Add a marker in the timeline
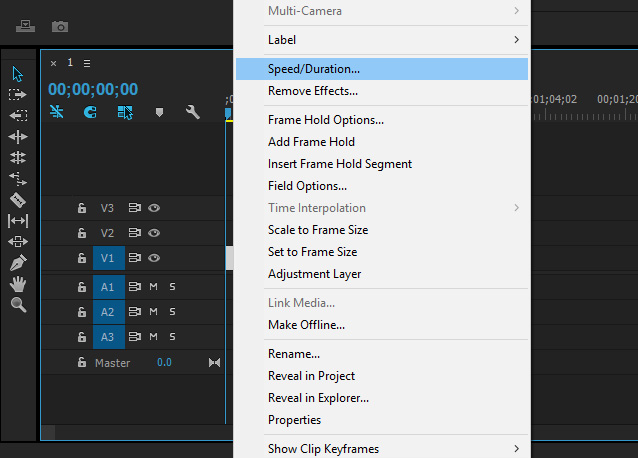The width and height of the screenshot is (638, 458). (x=160, y=112)
